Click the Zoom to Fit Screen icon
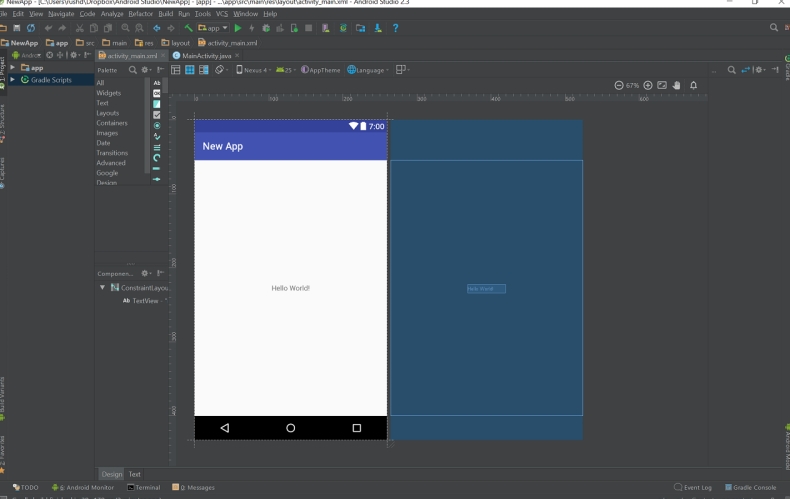The width and height of the screenshot is (790, 499). pos(662,85)
